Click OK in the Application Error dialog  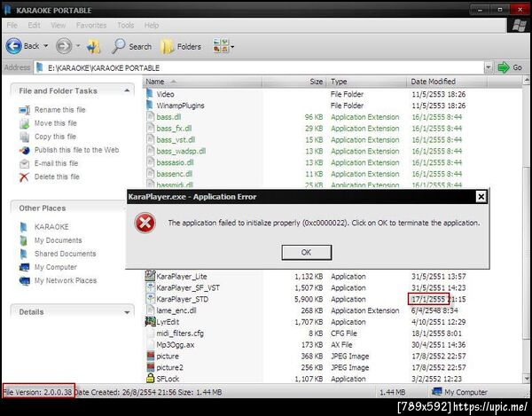pos(307,253)
